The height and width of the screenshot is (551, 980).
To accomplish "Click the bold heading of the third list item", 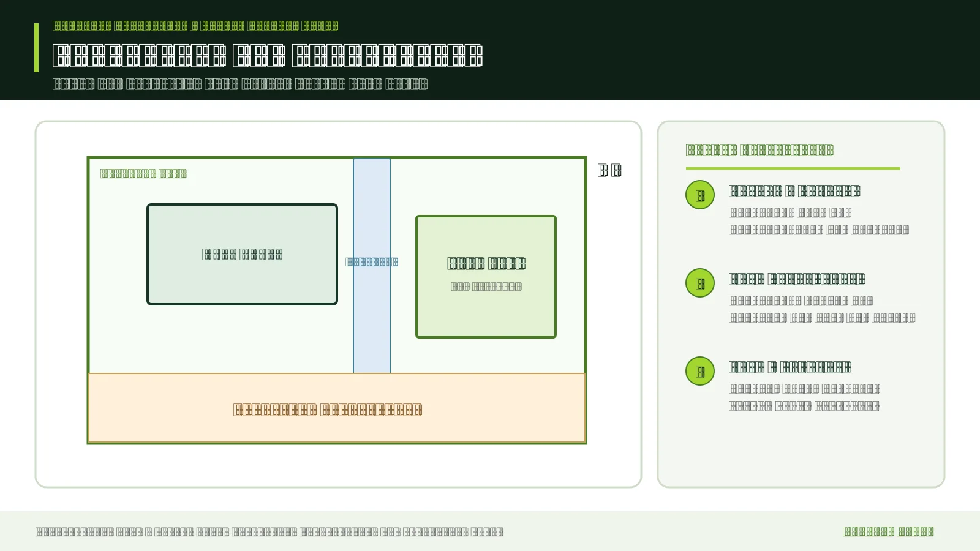I will click(x=790, y=367).
